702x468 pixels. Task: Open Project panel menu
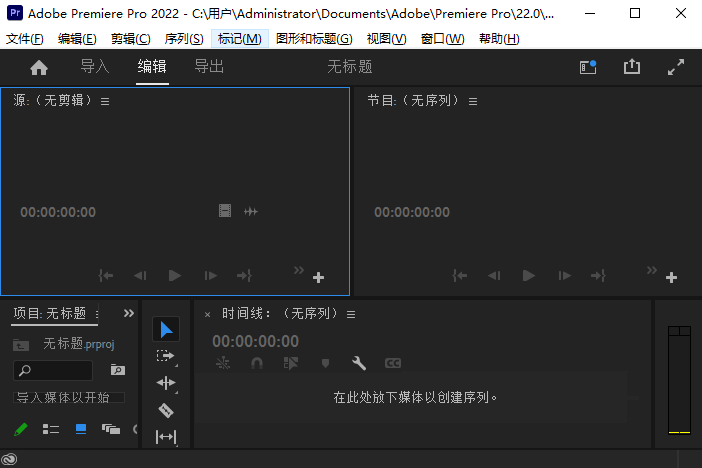tap(97, 313)
